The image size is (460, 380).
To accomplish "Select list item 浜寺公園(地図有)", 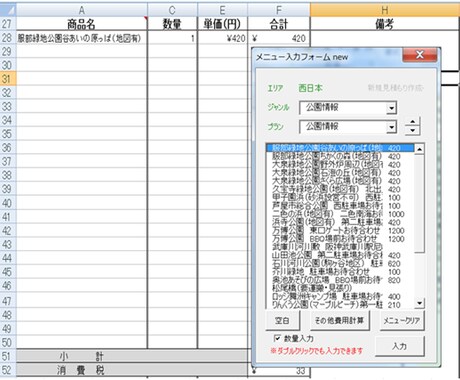I will (x=340, y=222).
